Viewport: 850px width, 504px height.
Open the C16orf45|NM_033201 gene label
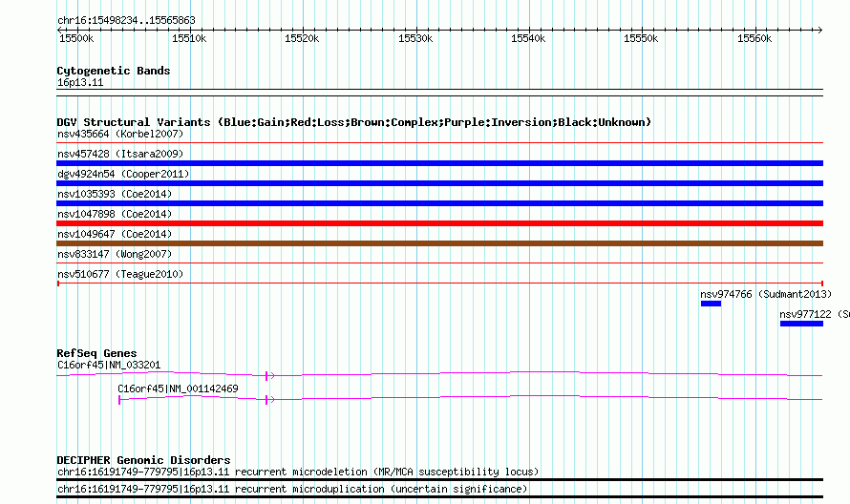(x=109, y=366)
